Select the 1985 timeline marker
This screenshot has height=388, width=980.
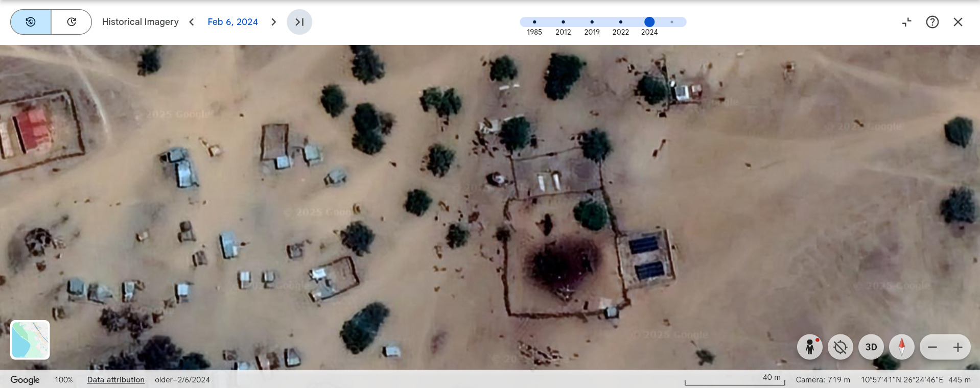pos(534,22)
